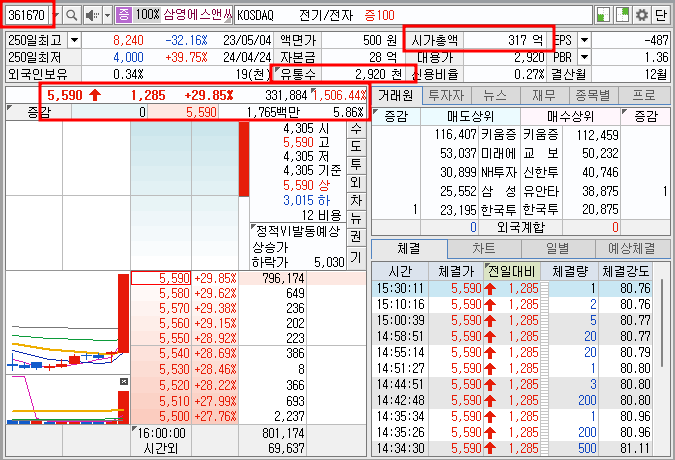Click the bottom-left green quadrant layout icon
675x460 pixels.
603,15
